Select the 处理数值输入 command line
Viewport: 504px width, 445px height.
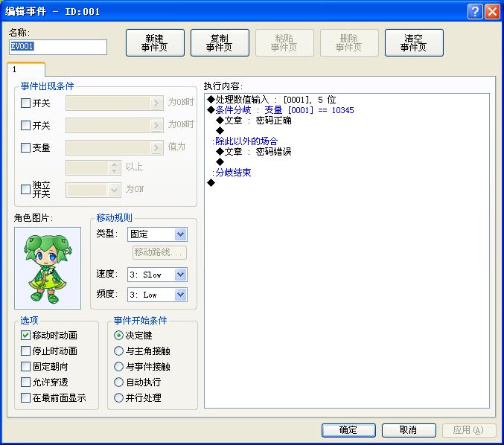272,100
